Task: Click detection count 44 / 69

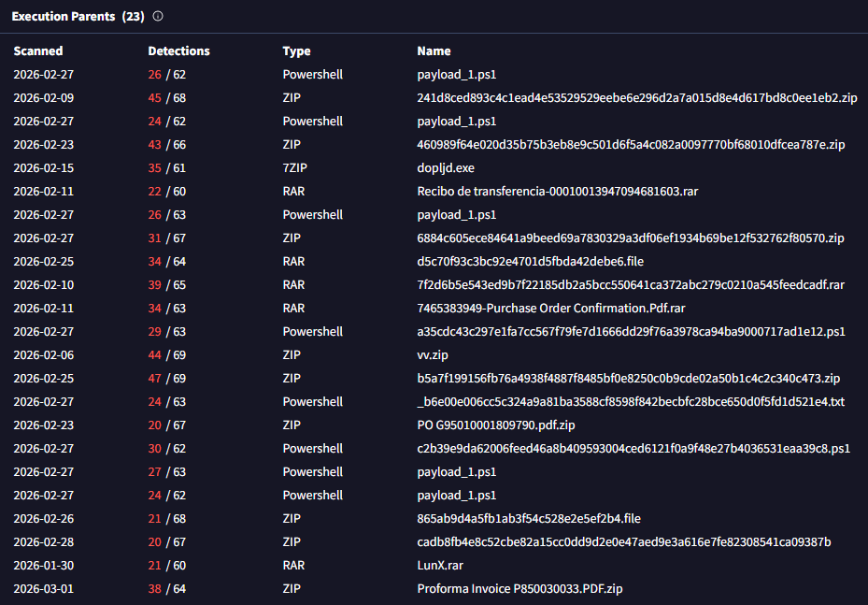Action: (x=166, y=355)
